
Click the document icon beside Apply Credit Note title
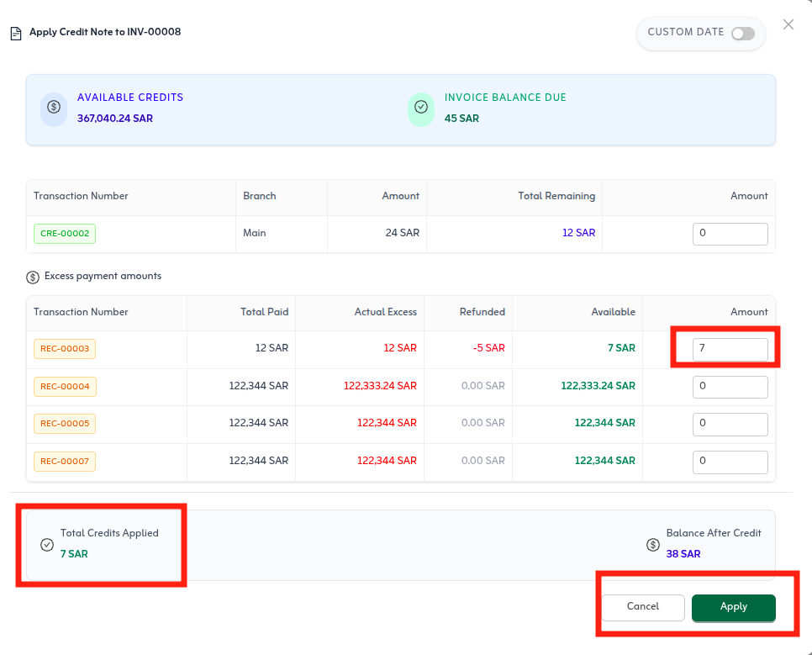(x=16, y=33)
